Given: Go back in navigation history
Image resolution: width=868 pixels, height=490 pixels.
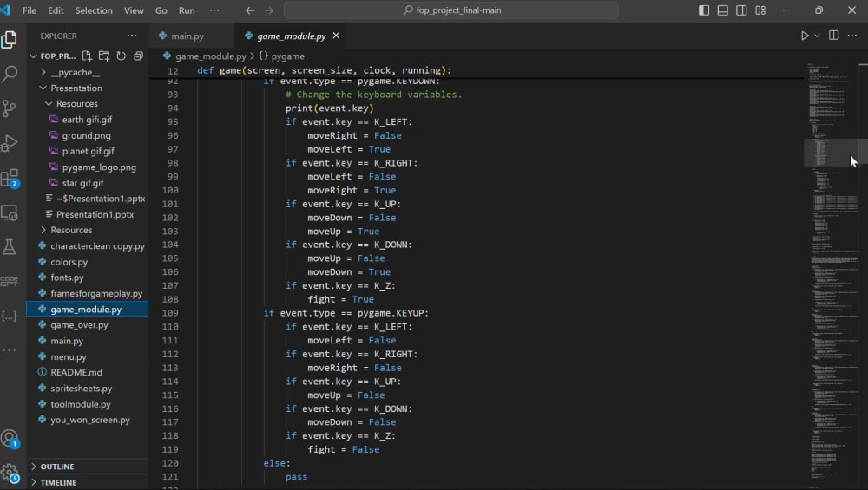Looking at the screenshot, I should tap(250, 10).
